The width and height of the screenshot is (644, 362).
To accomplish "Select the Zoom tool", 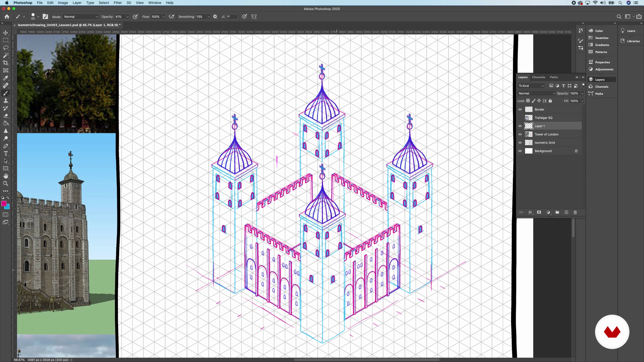I will (6, 184).
